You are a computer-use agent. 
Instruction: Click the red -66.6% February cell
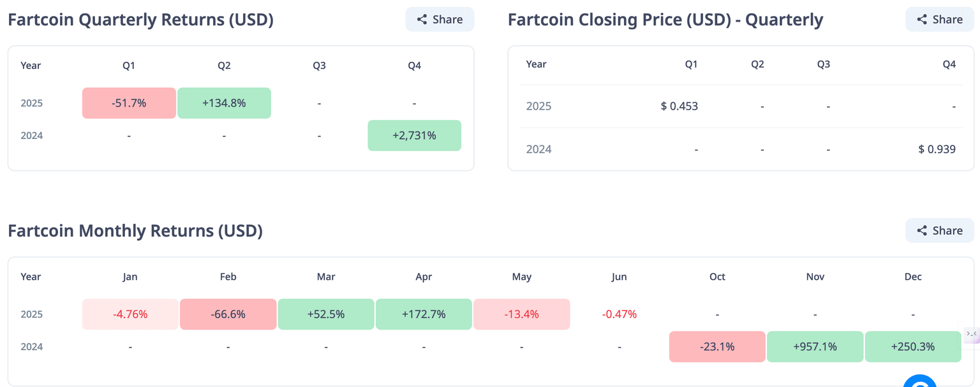[x=228, y=314]
